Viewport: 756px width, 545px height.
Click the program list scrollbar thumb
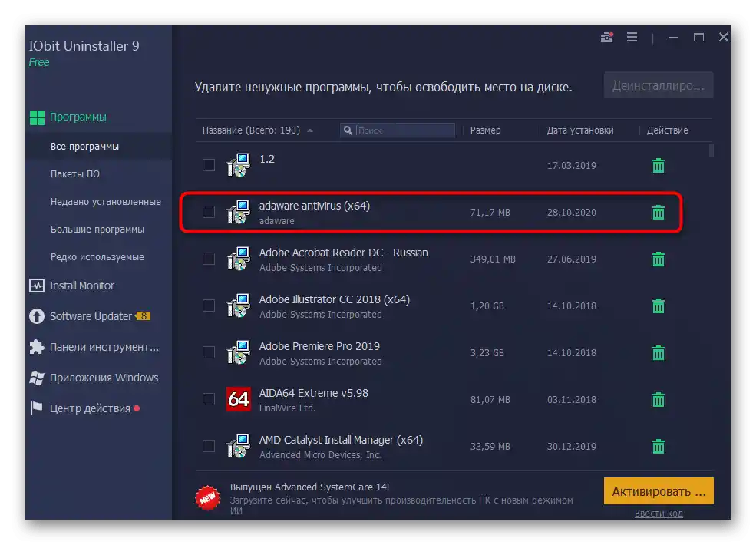711,150
